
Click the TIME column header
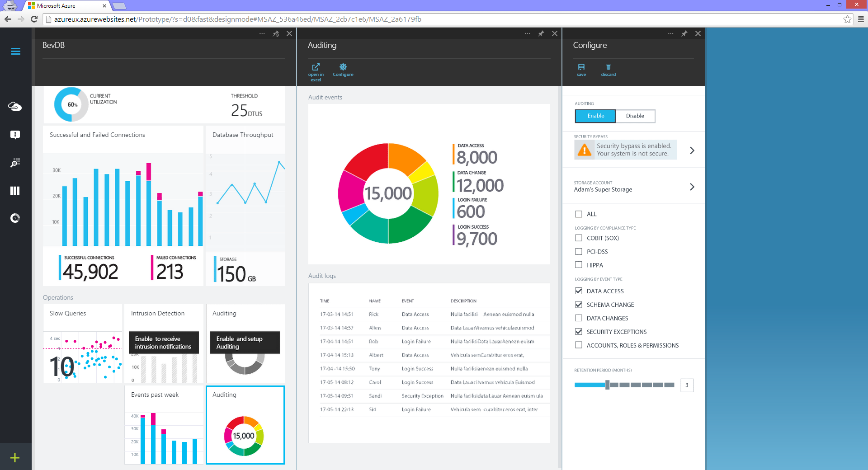pos(325,301)
